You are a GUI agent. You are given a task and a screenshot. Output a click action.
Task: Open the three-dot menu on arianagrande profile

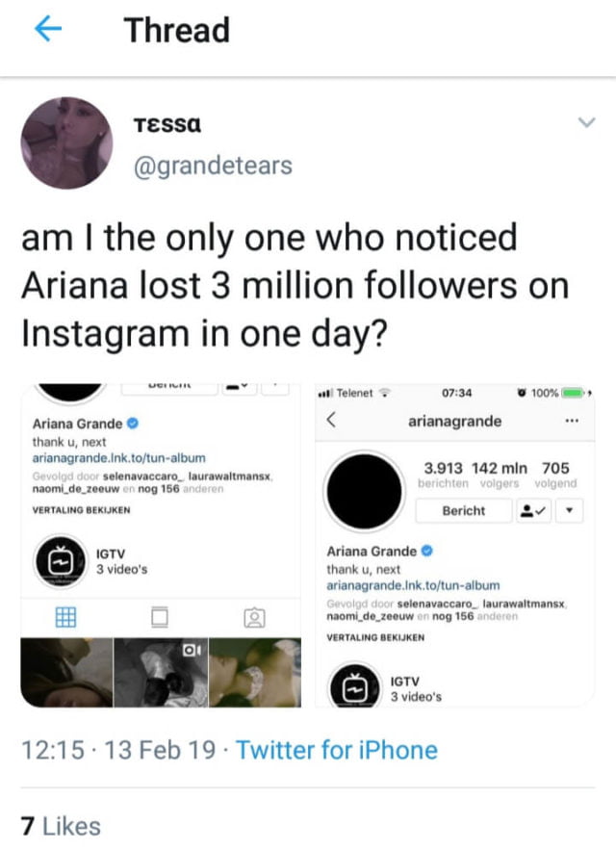coord(573,422)
